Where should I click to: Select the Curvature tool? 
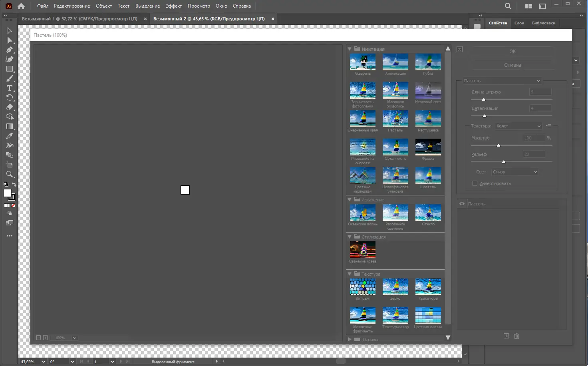click(10, 60)
